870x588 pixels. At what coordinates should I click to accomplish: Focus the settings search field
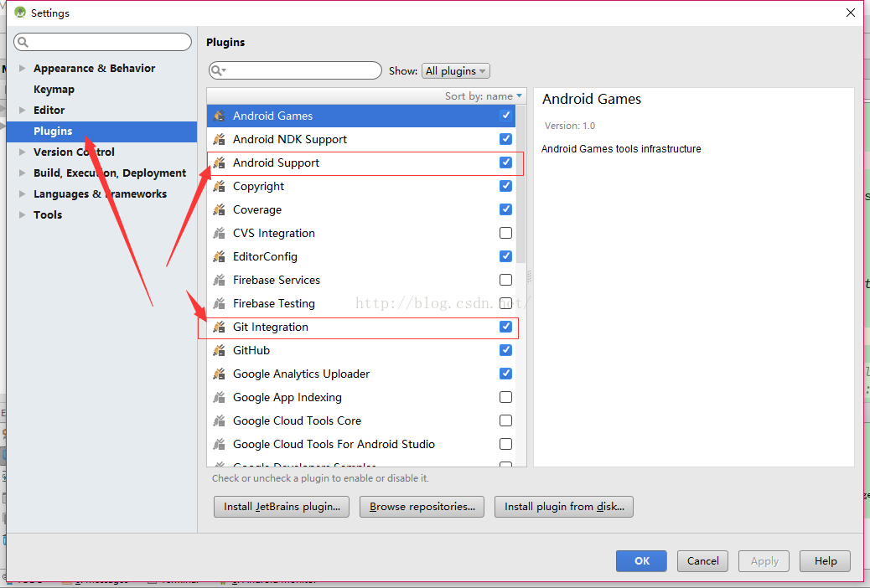tap(102, 42)
